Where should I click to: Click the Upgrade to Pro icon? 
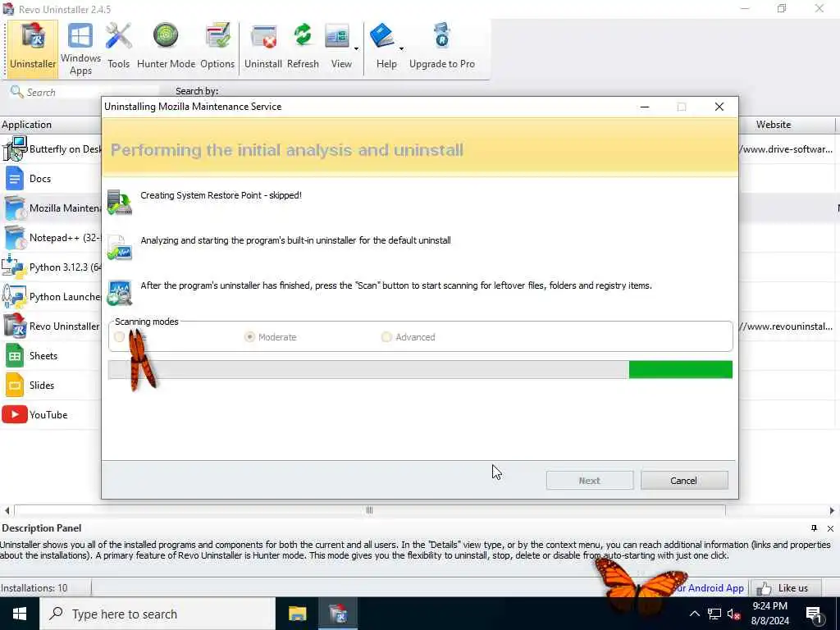pyautogui.click(x=442, y=36)
